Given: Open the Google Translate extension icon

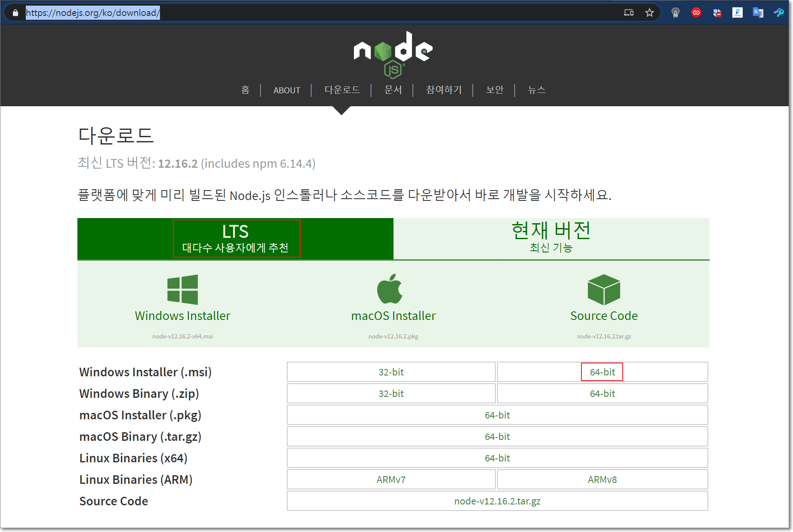Looking at the screenshot, I should tap(758, 13).
